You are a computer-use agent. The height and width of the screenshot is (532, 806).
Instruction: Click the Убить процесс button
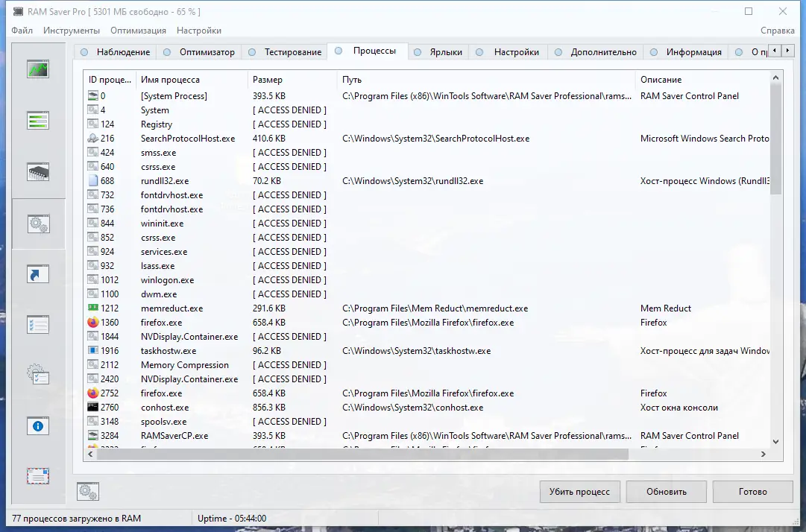(579, 492)
